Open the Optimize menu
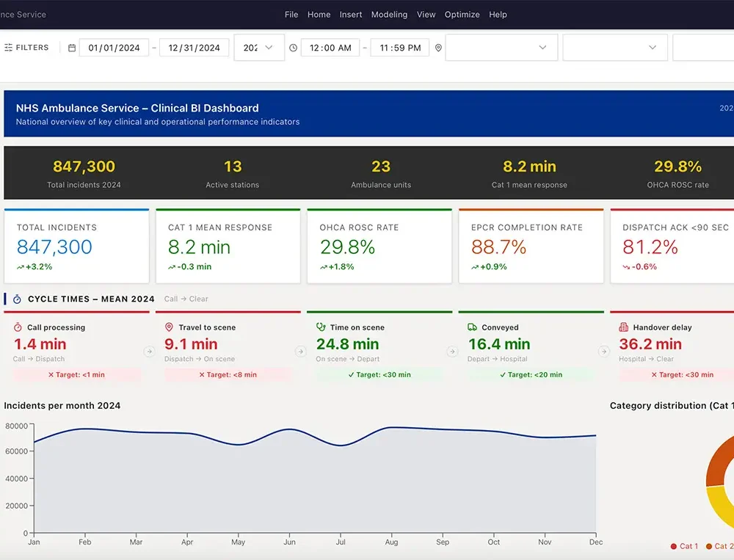 click(x=462, y=15)
